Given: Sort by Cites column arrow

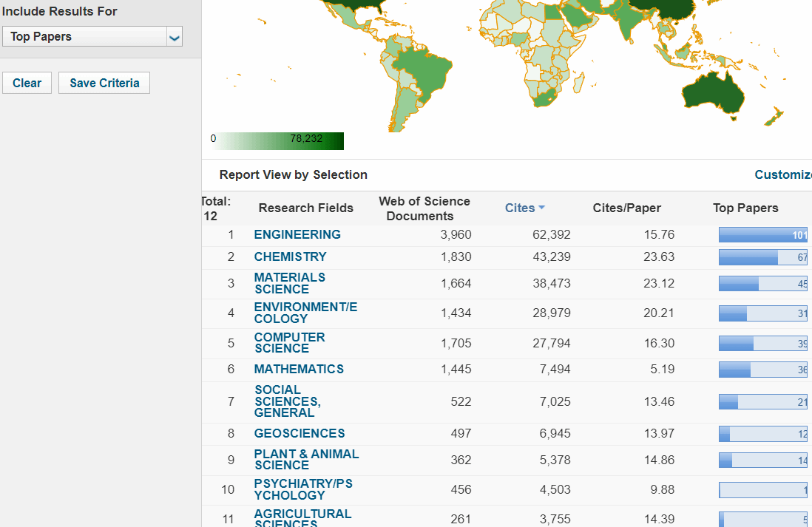Looking at the screenshot, I should (x=541, y=208).
